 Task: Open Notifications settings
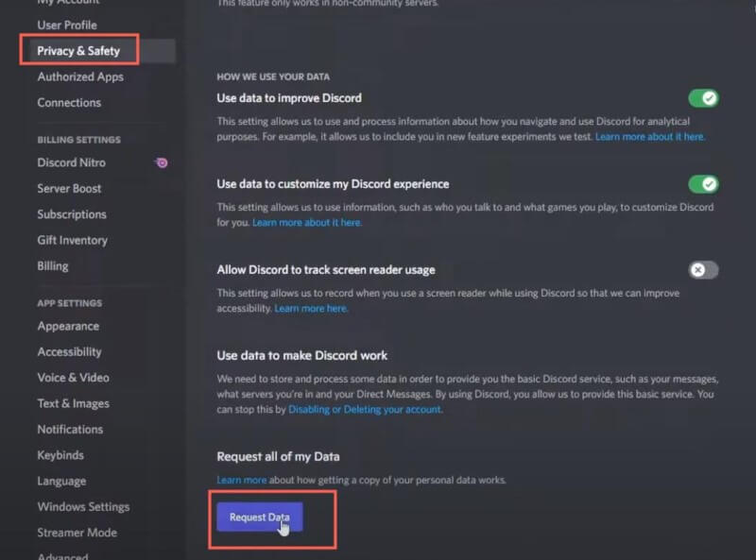click(x=70, y=429)
